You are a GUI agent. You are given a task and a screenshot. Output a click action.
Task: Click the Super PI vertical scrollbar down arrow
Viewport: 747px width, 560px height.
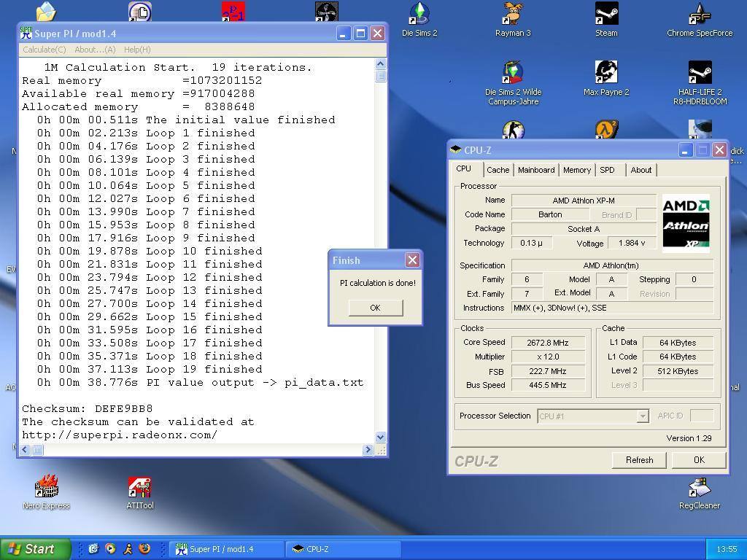tap(380, 437)
